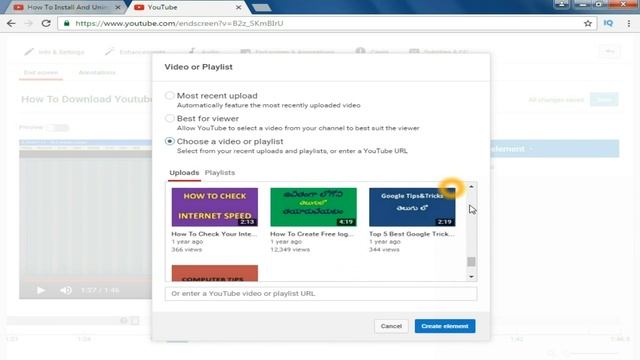The image size is (640, 360).
Task: Open Annotations tab in background page
Action: click(97, 73)
